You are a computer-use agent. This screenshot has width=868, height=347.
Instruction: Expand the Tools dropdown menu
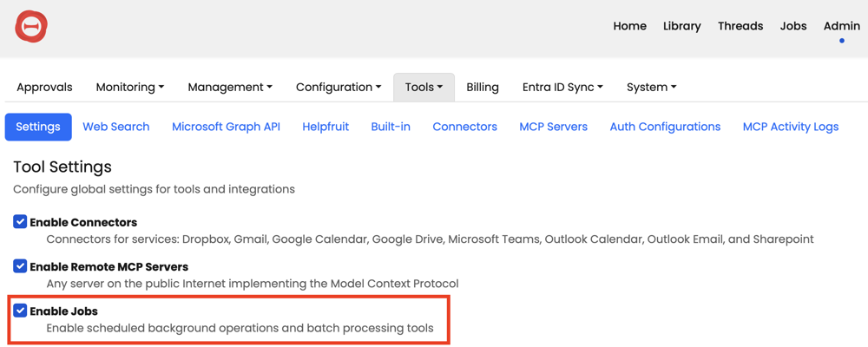click(424, 87)
